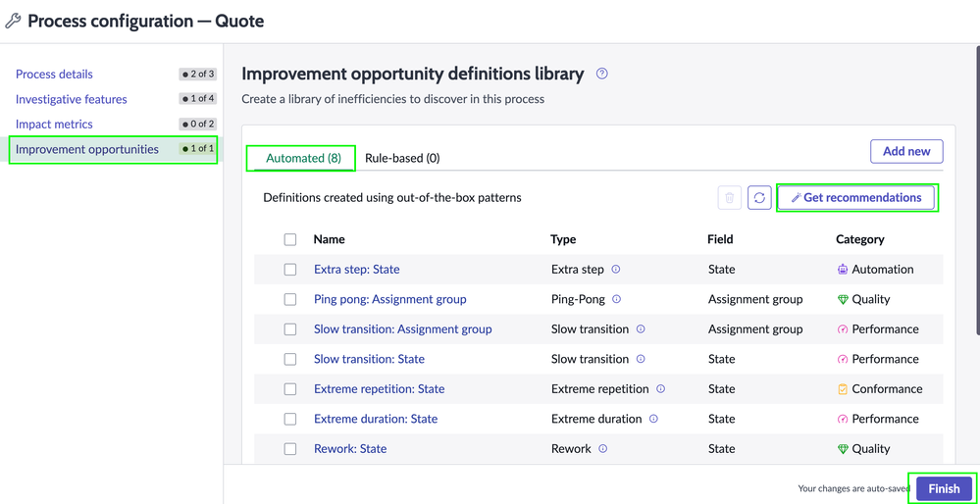
Task: Click info icon next to Extreme repetition
Action: point(660,388)
